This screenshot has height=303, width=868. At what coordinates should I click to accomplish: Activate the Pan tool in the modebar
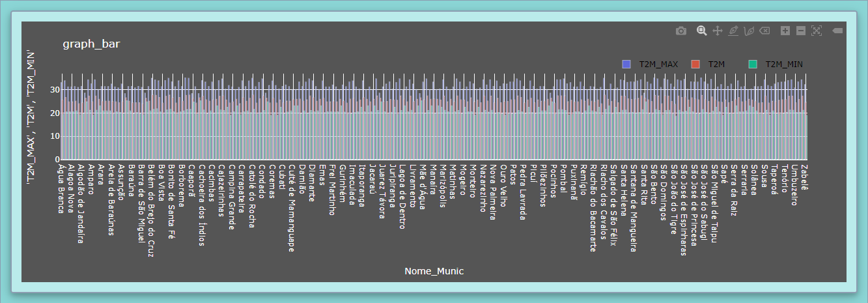718,31
